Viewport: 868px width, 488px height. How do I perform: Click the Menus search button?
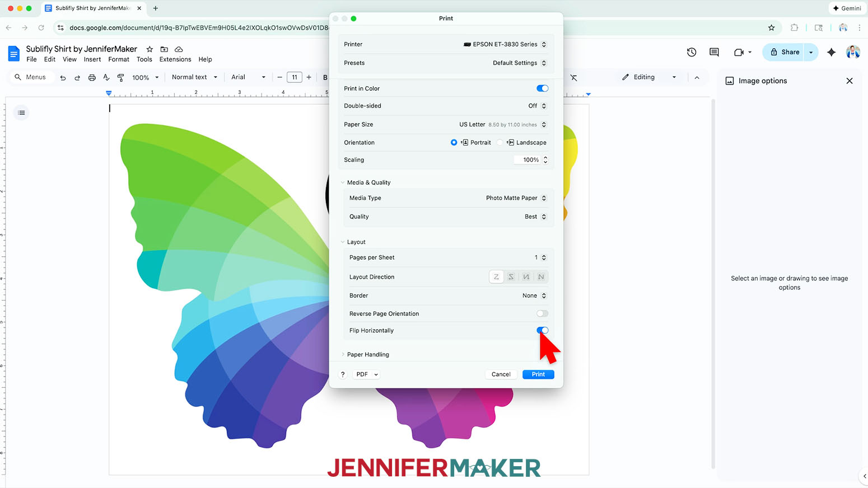(x=30, y=77)
